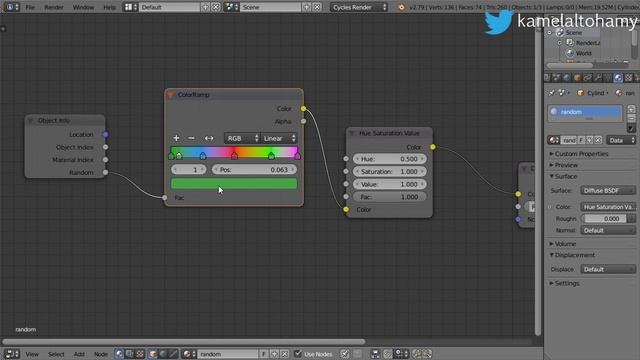
Task: Flip the ColorRamp with the arrows icon
Action: (x=209, y=138)
